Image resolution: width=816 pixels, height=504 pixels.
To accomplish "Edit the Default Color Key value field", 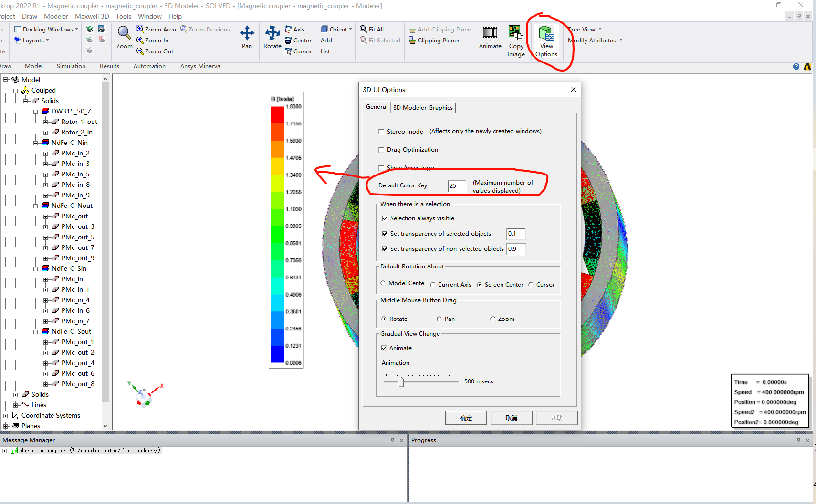I will point(456,186).
